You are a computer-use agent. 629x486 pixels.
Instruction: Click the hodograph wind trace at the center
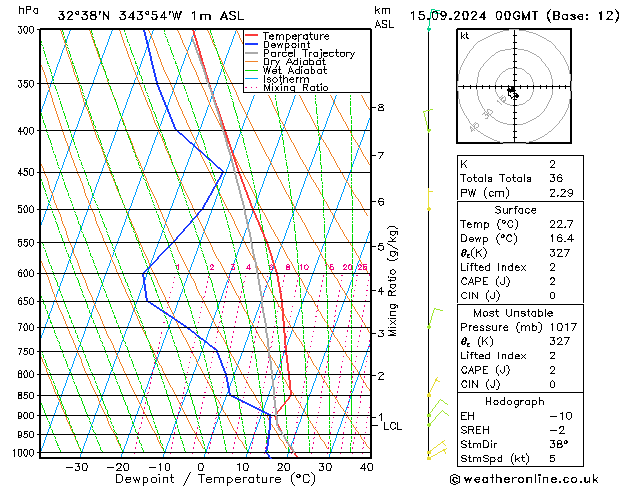click(512, 93)
